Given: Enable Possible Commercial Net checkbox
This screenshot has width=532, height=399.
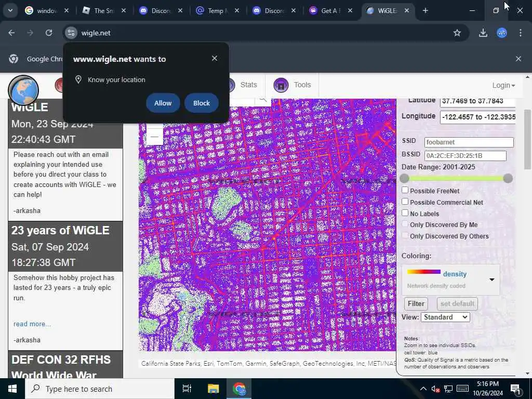Looking at the screenshot, I should (x=405, y=202).
